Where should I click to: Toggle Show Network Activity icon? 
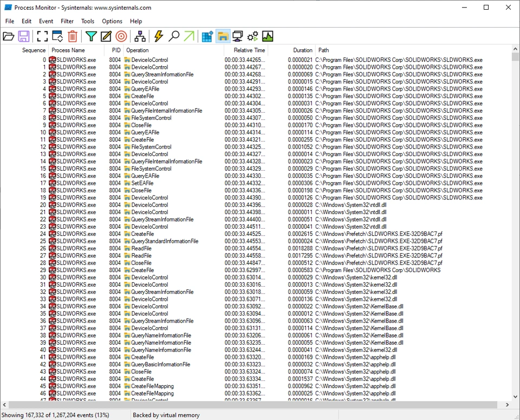237,36
